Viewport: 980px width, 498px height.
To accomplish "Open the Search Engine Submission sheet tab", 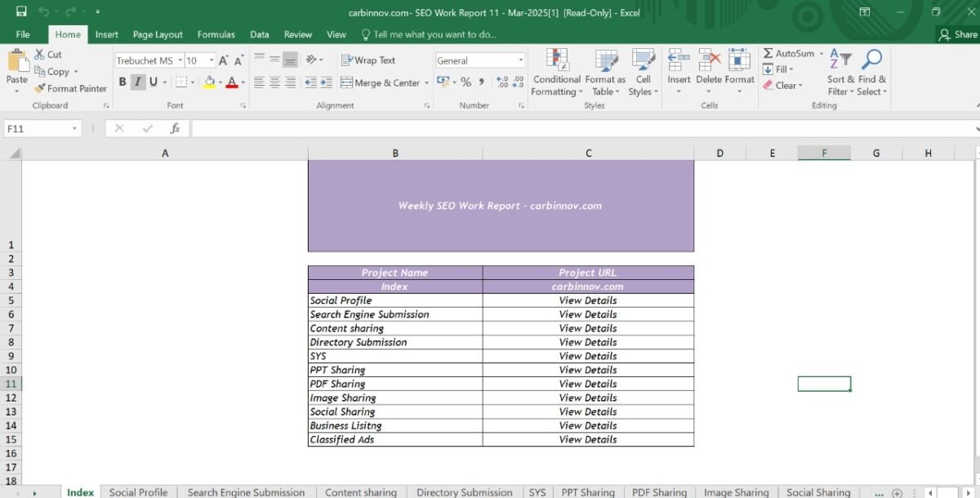I will 246,492.
